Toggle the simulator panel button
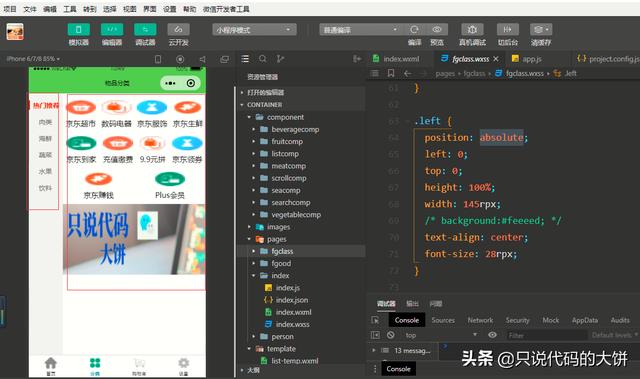640x379 pixels. [x=78, y=30]
